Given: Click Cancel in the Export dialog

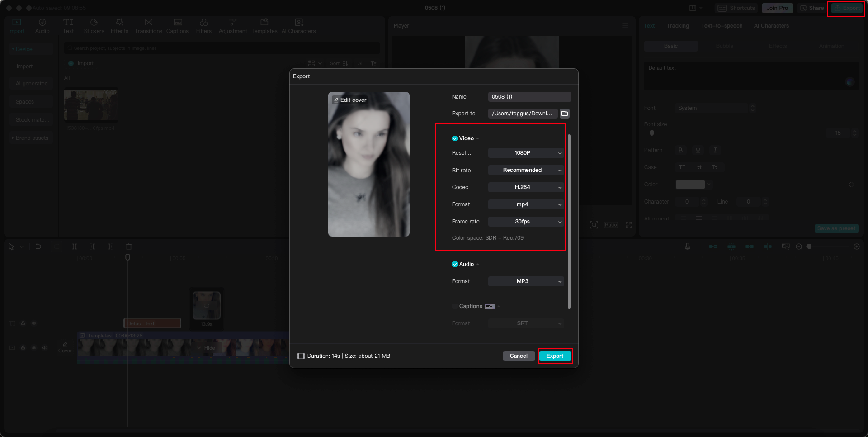Looking at the screenshot, I should point(519,356).
